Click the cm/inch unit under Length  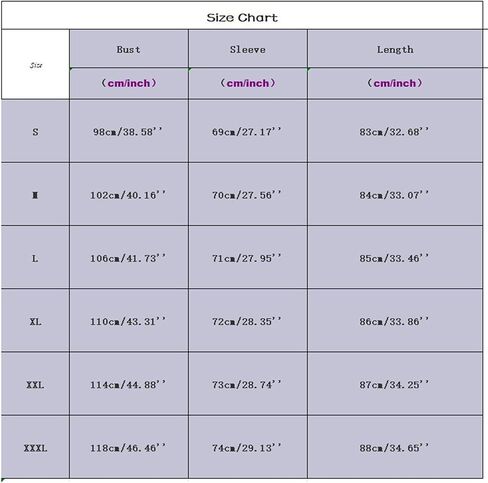395,83
